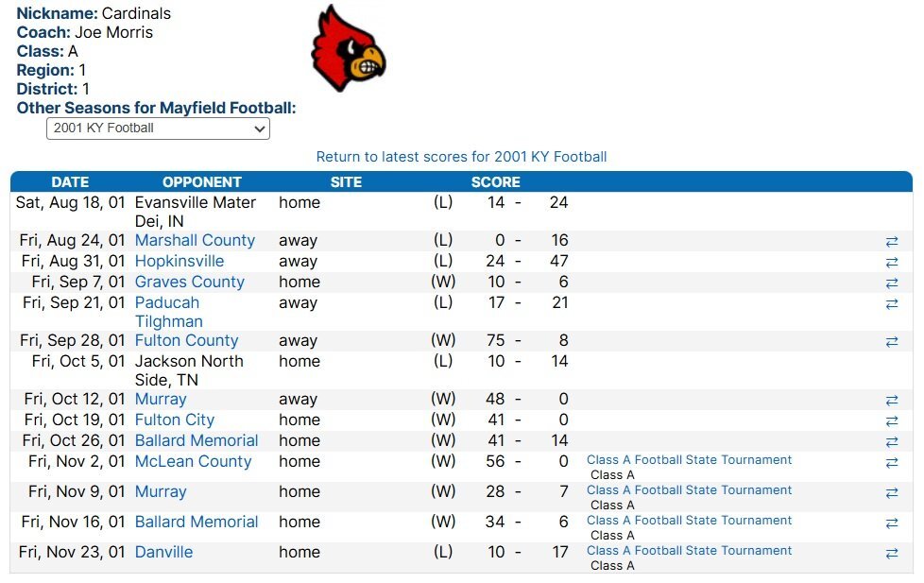Viewport: 924px width, 583px height.
Task: Open the Hopkinsville opponent link
Action: click(180, 261)
